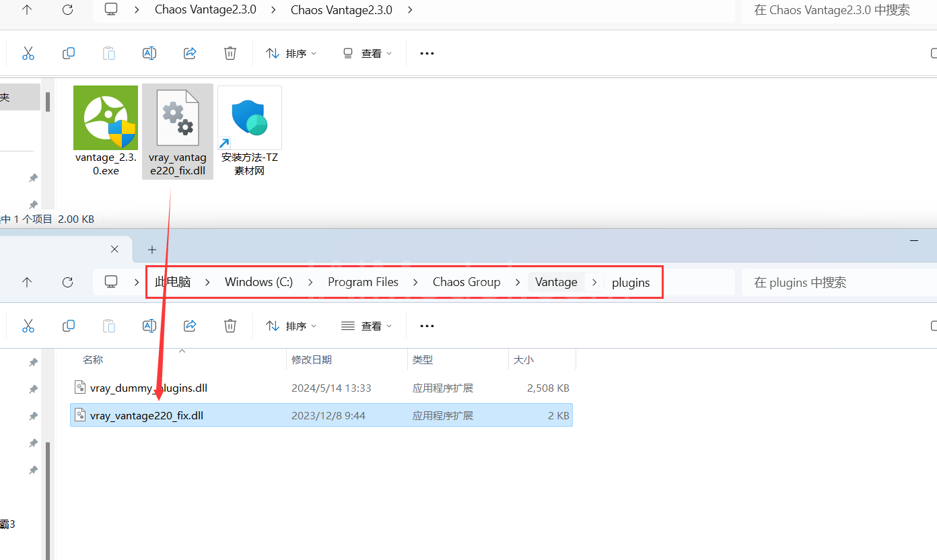Click the share icon in the Chaos Vantage2.3.0 window
This screenshot has width=937, height=560.
tap(190, 53)
